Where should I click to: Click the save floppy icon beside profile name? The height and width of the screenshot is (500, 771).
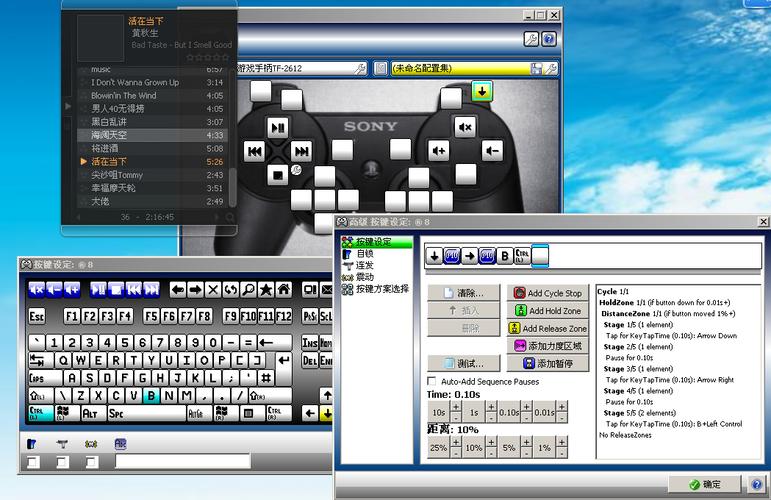[x=537, y=68]
